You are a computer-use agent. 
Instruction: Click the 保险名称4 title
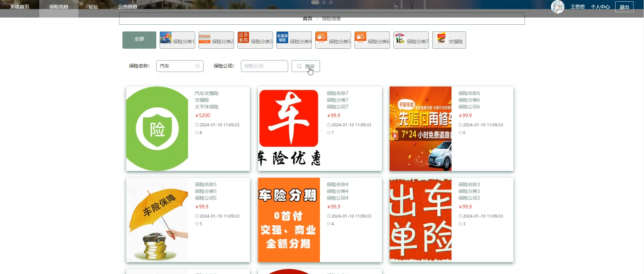coord(337,184)
